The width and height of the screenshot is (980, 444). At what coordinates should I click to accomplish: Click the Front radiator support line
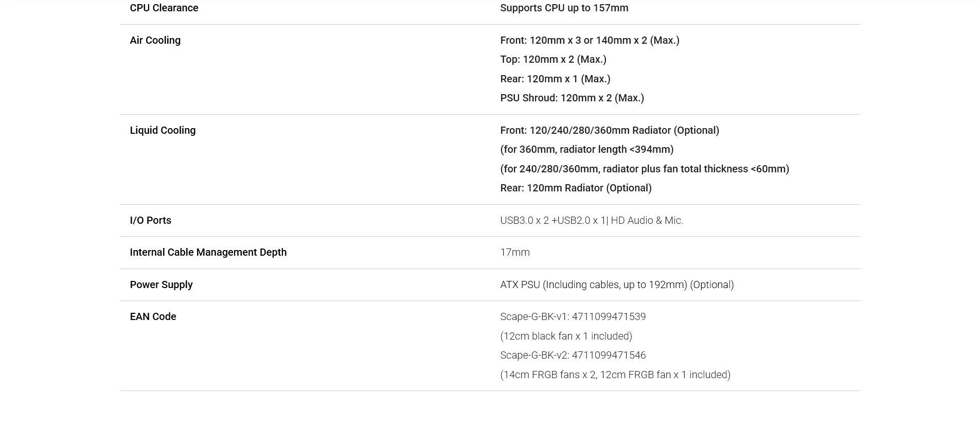pos(610,130)
